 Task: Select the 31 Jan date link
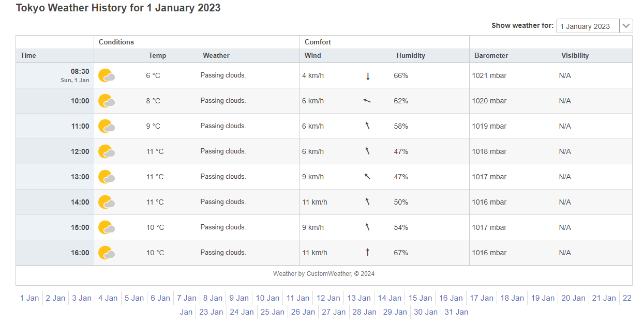pos(456,312)
